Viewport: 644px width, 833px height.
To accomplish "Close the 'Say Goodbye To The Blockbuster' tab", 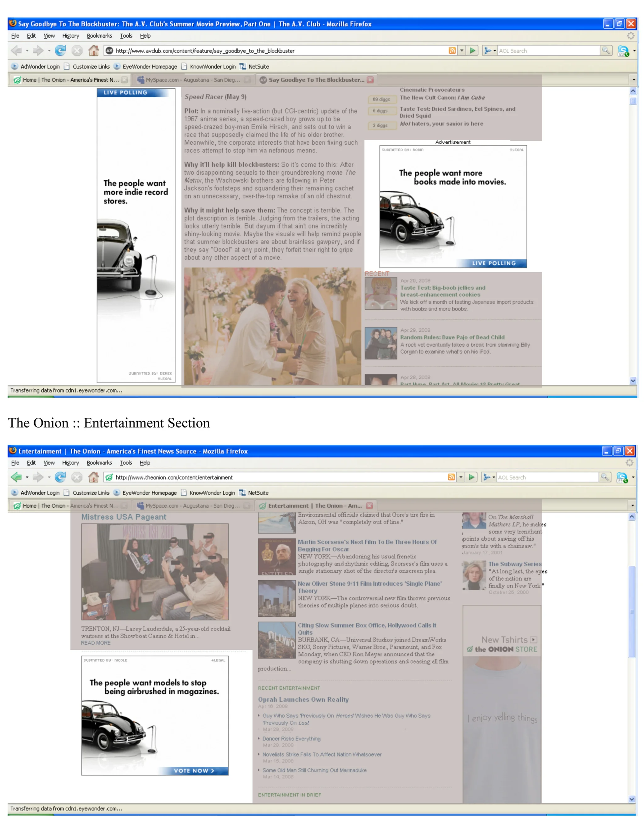I will pyautogui.click(x=370, y=80).
